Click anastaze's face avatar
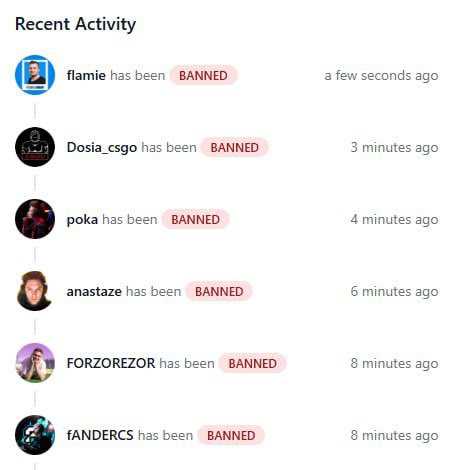The height and width of the screenshot is (470, 449). coord(35,291)
